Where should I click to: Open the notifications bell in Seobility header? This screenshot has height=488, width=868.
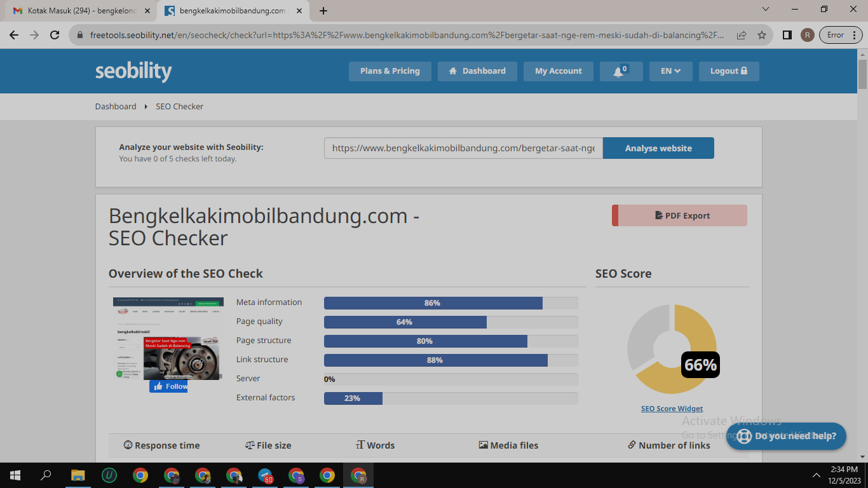(621, 71)
